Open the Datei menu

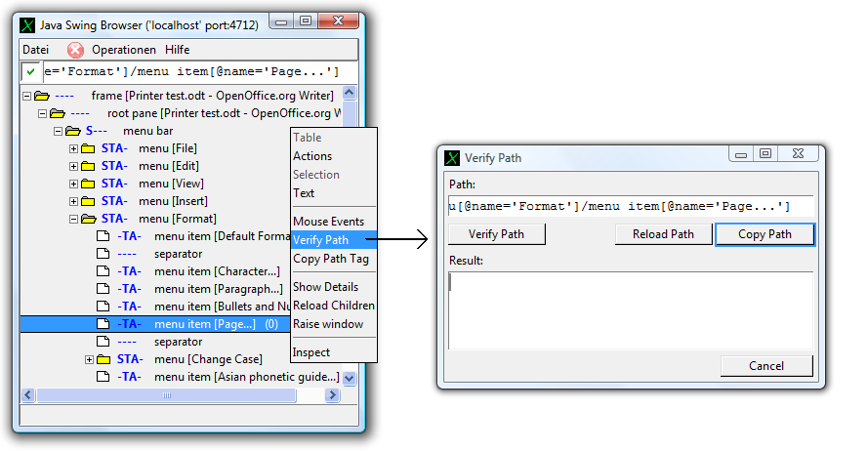[35, 50]
